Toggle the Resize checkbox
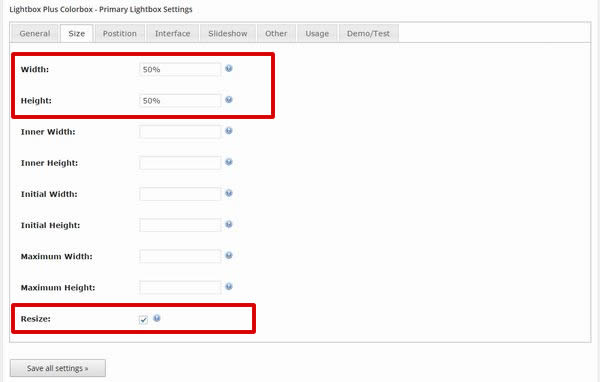This screenshot has height=382, width=600. (x=143, y=319)
